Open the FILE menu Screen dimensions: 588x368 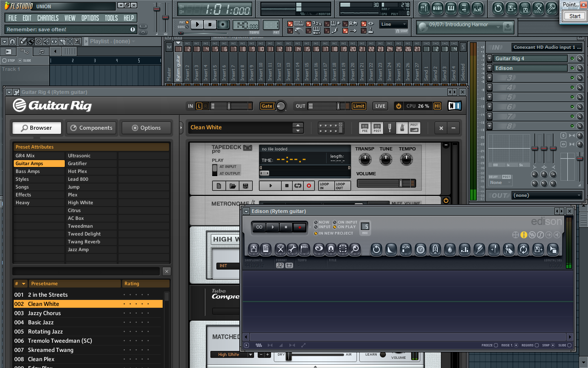[x=12, y=18]
